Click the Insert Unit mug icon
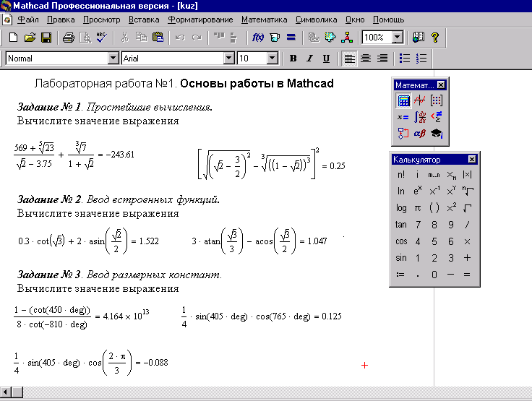The height and width of the screenshot is (401, 532). click(275, 38)
